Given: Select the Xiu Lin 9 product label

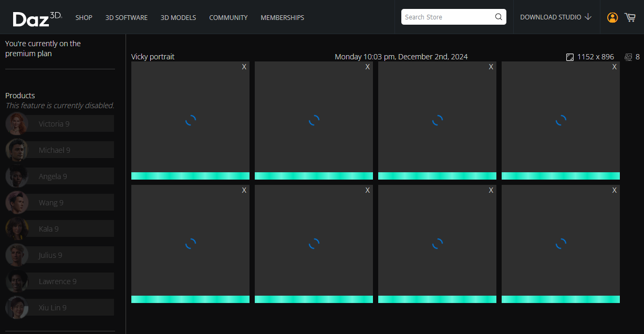Looking at the screenshot, I should coord(53,308).
